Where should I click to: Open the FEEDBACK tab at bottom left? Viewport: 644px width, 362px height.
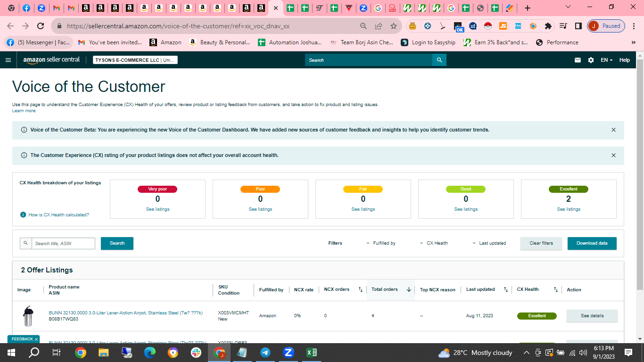pos(24,339)
